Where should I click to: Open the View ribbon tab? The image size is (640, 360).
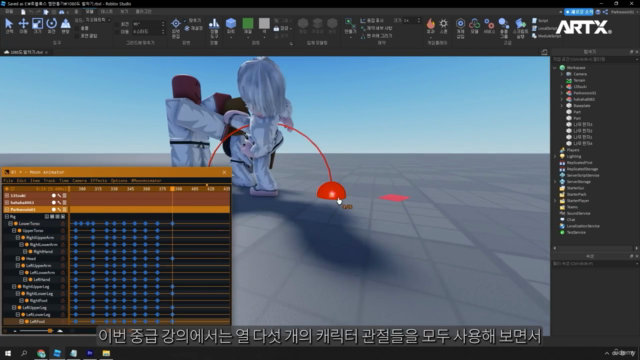pos(124,12)
